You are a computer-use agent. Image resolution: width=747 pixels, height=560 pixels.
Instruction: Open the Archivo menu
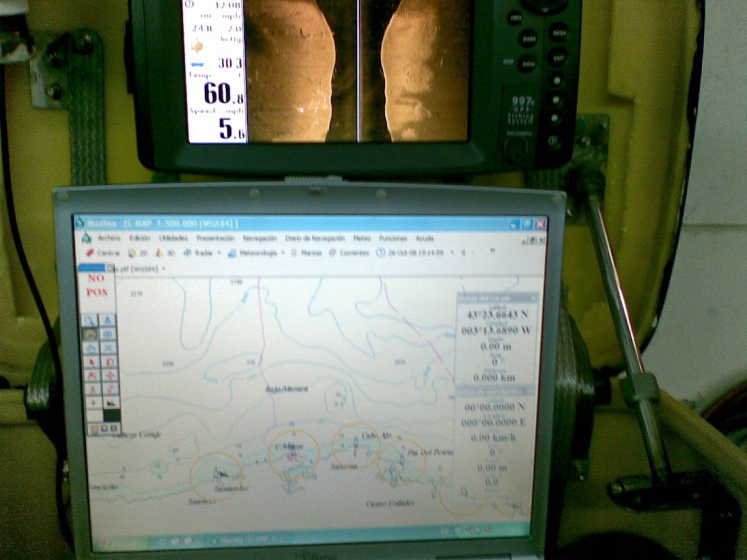(x=108, y=238)
